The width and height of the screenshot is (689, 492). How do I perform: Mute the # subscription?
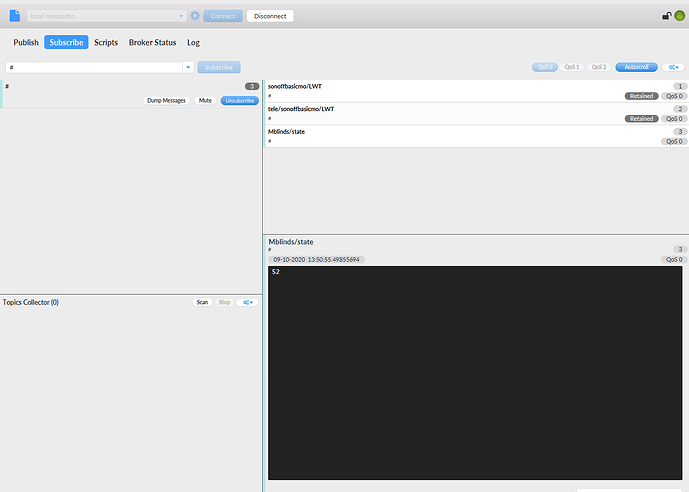click(204, 101)
